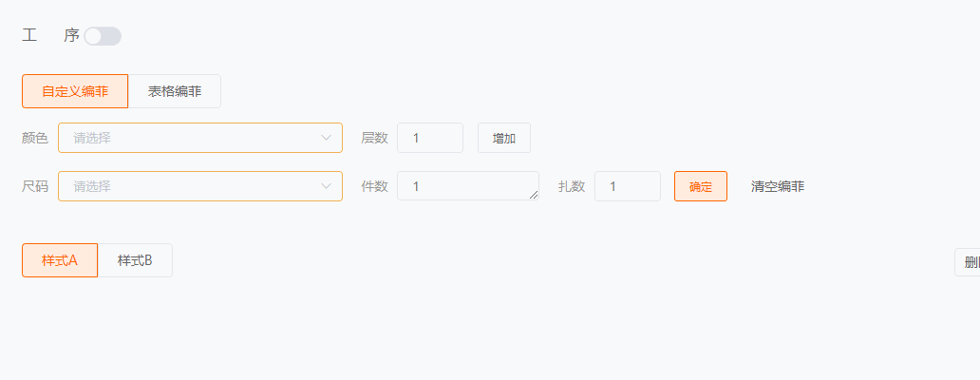Click the 清空编菲 link
The width and height of the screenshot is (980, 380).
coord(778,186)
